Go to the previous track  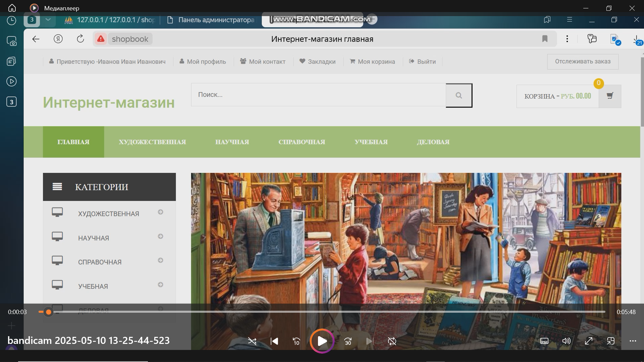point(274,341)
